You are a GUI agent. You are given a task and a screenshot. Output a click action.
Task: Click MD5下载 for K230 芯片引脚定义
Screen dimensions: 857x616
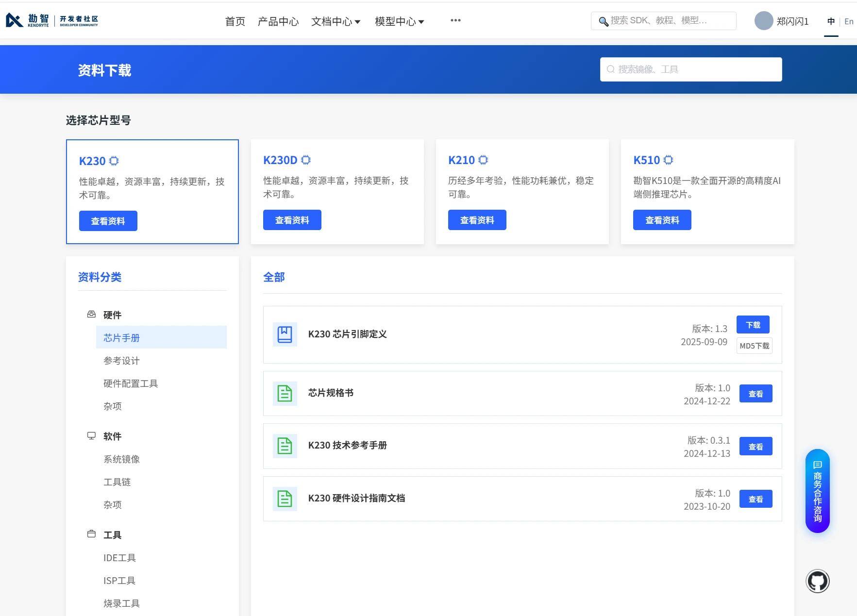tap(755, 346)
